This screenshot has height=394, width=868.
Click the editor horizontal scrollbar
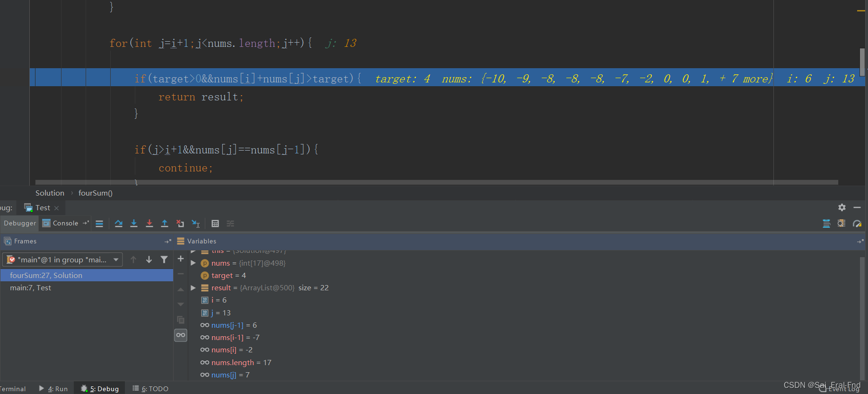pos(437,182)
